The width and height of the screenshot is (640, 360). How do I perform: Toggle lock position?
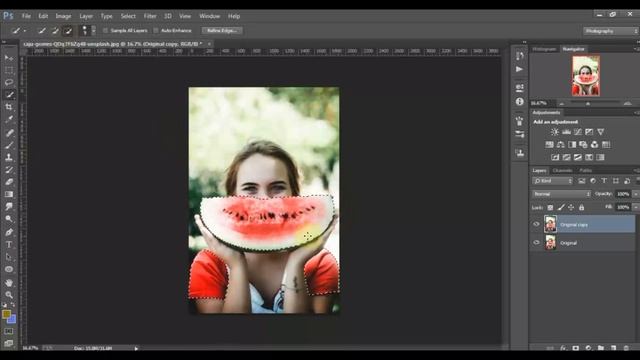point(571,208)
